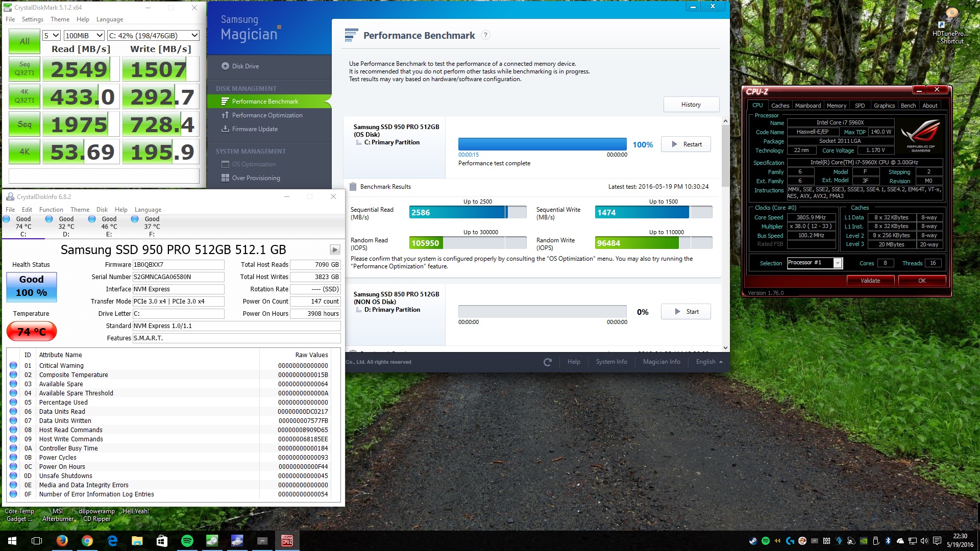The width and height of the screenshot is (980, 551).
Task: Open the Function menu in CrystalDiskInfo
Action: pos(51,210)
